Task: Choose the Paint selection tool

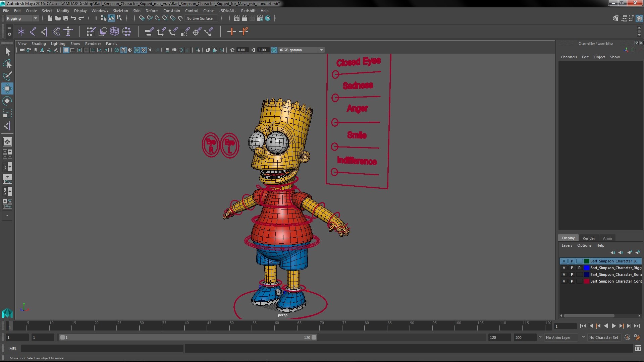Action: point(7,76)
